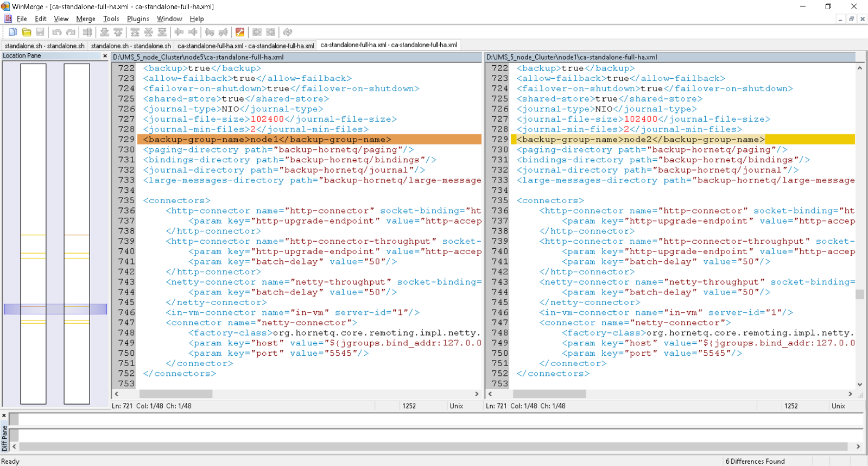This screenshot has height=466, width=868.
Task: Save file using the floppy disk icon
Action: [40, 32]
